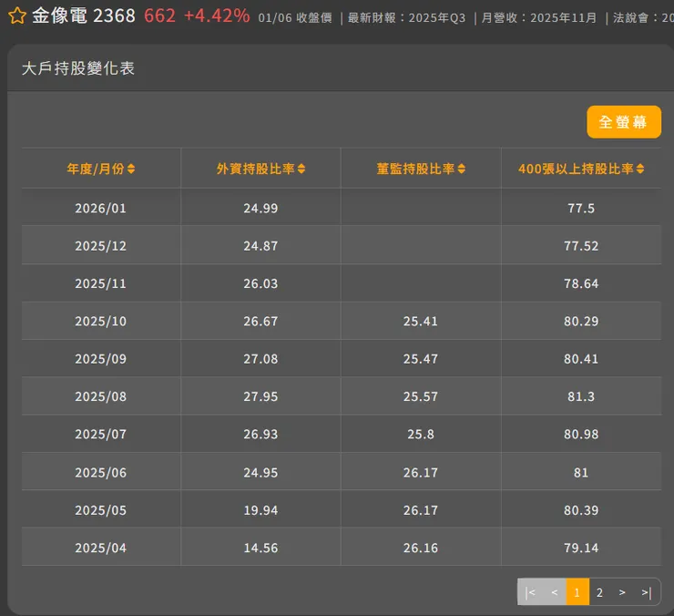The width and height of the screenshot is (674, 616).
Task: Click director holding value 26.16
Action: point(421,548)
